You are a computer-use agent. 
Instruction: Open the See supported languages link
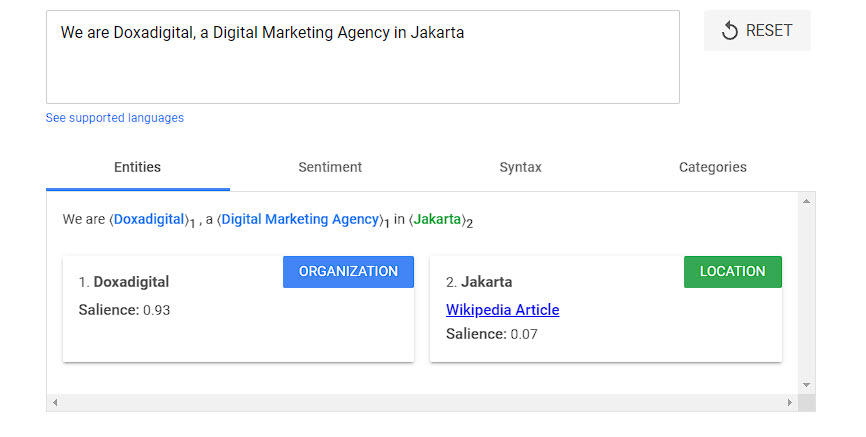click(x=115, y=118)
